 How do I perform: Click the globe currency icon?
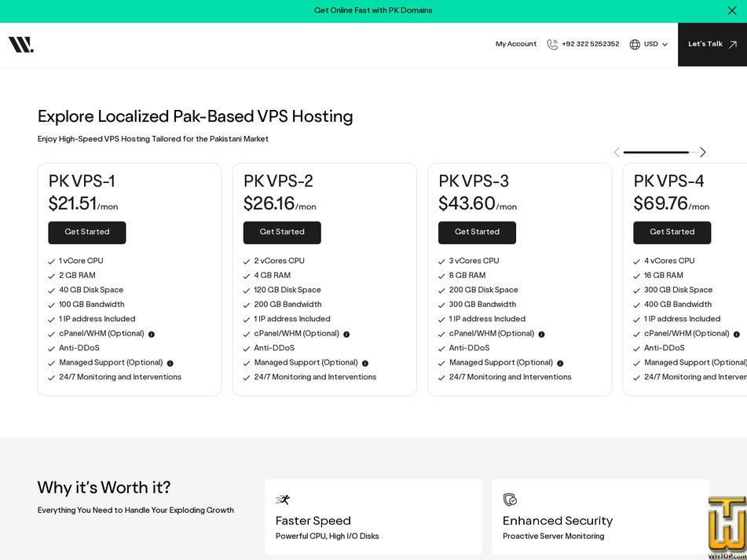point(634,44)
